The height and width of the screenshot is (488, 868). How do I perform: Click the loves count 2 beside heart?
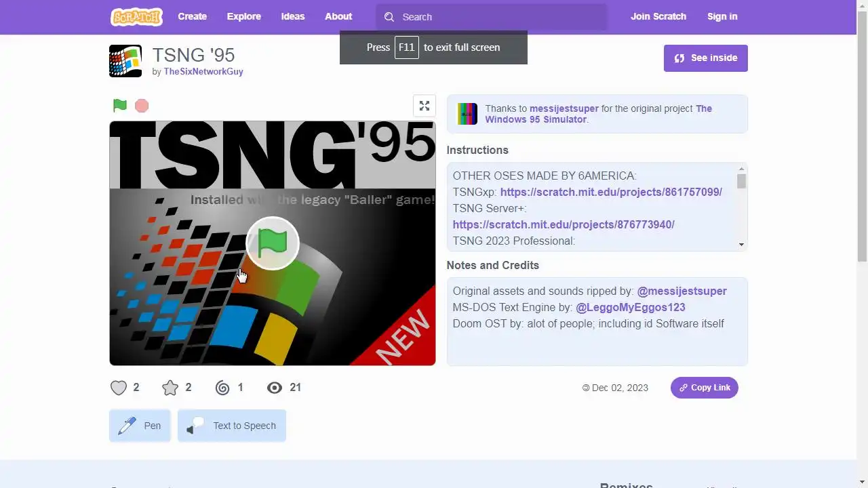136,387
